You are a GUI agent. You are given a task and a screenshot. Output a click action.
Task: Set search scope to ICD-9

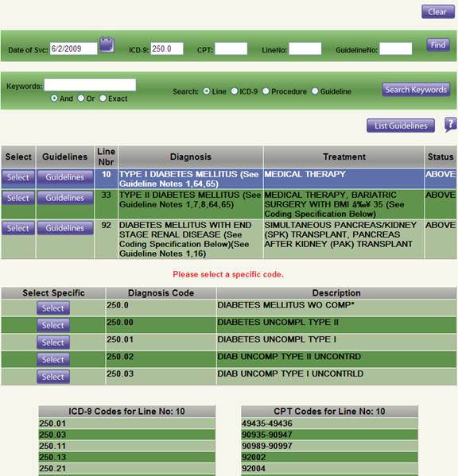235,91
